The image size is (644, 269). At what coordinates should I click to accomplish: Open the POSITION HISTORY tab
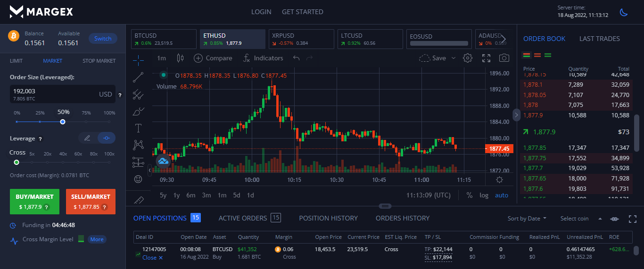point(329,218)
